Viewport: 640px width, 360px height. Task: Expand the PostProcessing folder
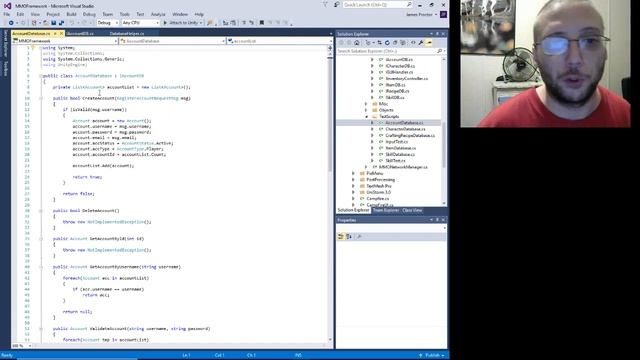pos(353,180)
